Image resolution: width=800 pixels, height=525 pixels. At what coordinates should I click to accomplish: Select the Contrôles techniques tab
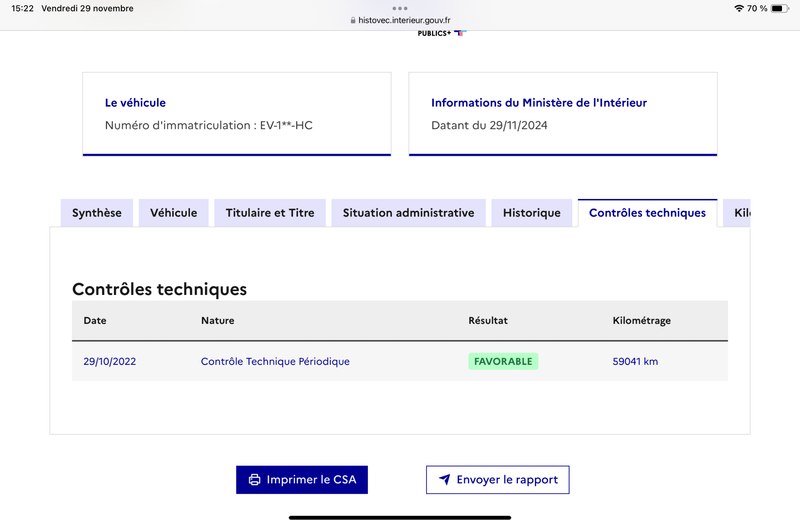tap(647, 213)
